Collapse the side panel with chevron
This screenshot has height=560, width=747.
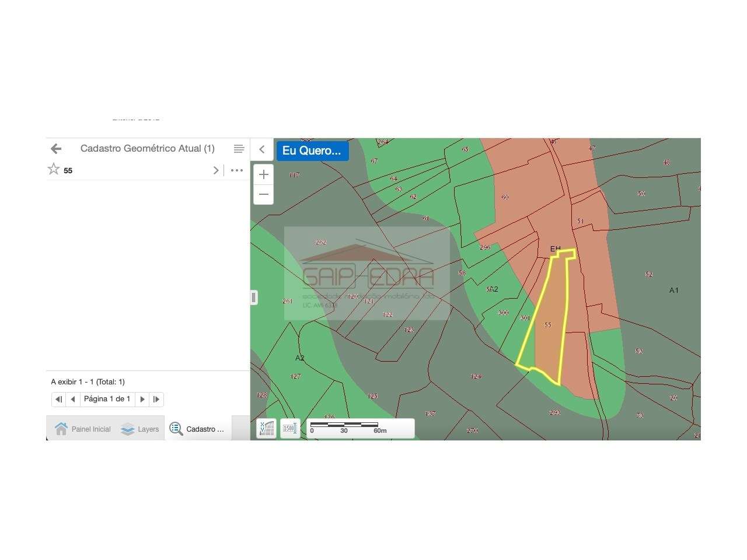click(x=262, y=149)
